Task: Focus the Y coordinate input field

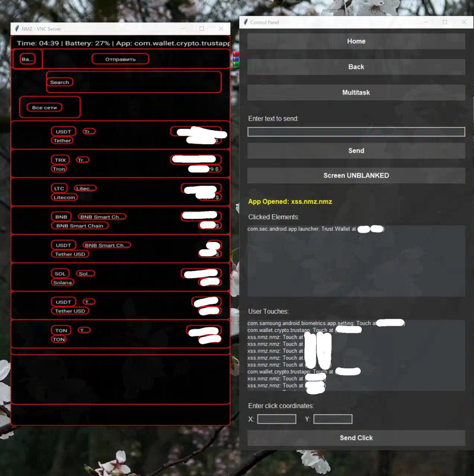Action: click(x=333, y=419)
